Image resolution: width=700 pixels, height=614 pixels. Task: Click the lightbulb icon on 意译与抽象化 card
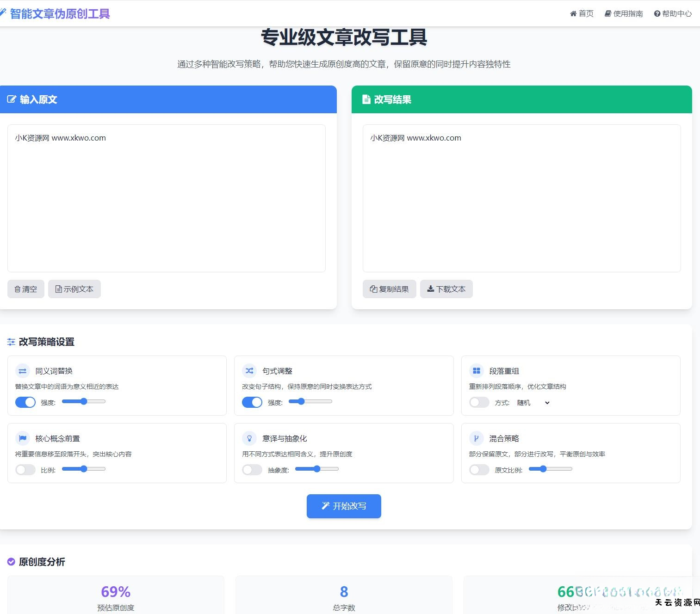pos(249,438)
